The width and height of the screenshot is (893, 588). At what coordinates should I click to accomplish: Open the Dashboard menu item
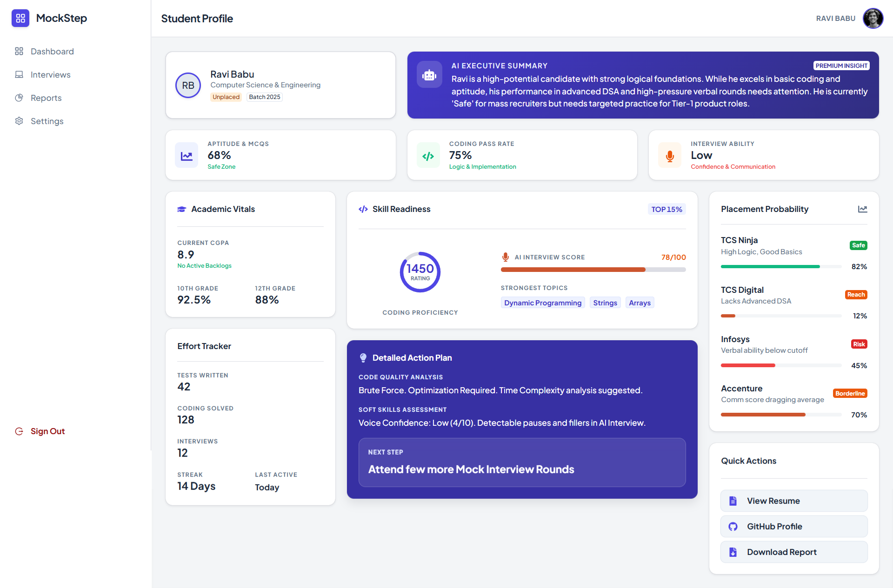[x=52, y=51]
